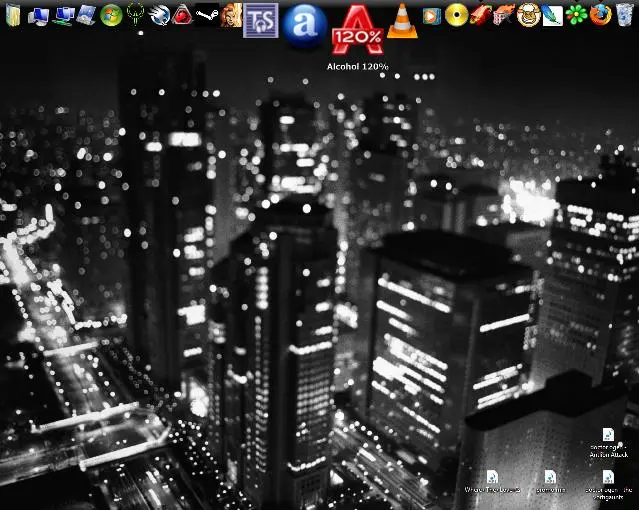This screenshot has width=639, height=510.
Task: Open My Computer from the dock
Action: [x=39, y=15]
